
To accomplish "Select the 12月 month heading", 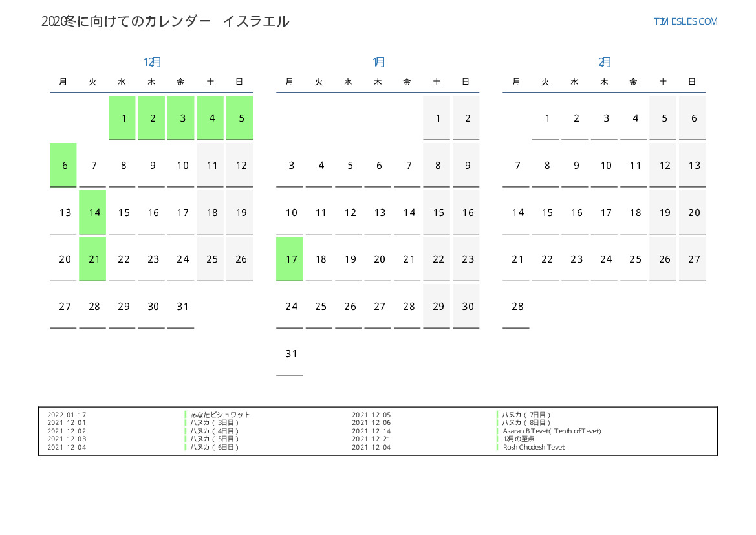I will point(152,61).
